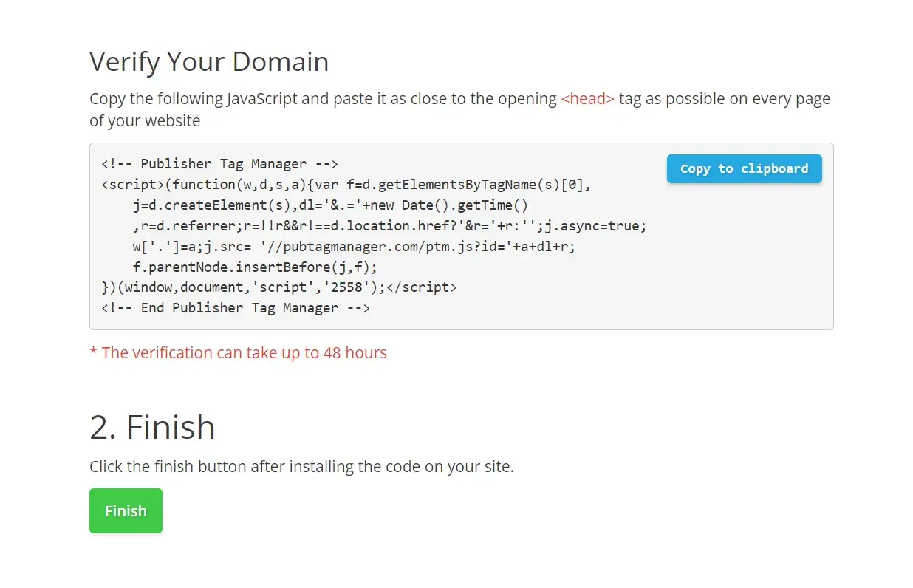Click the Verify Your Domain heading
This screenshot has width=913, height=588.
[x=209, y=61]
